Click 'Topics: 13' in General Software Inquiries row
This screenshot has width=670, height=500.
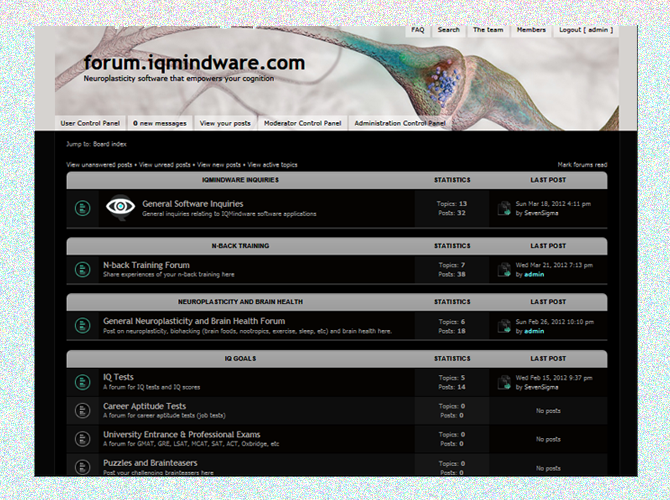click(452, 204)
